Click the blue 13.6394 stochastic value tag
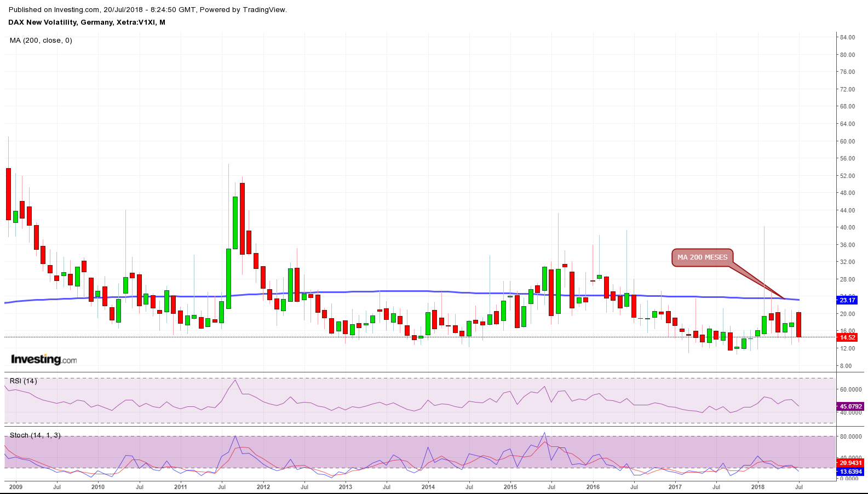This screenshot has height=494, width=868. point(850,472)
